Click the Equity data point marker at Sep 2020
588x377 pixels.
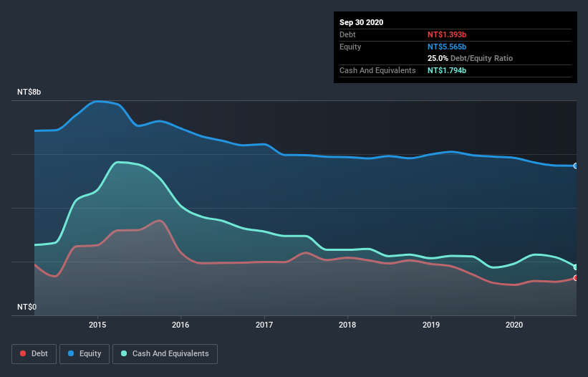pyautogui.click(x=576, y=166)
